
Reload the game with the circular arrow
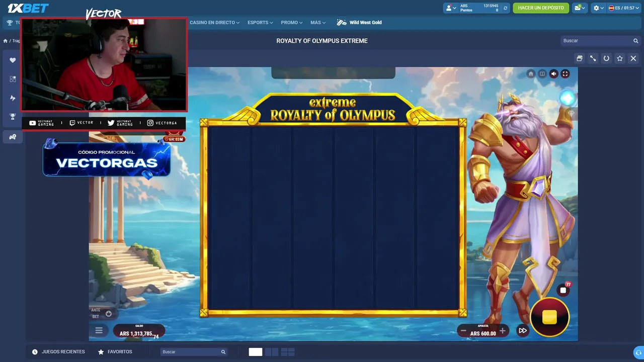tap(606, 58)
